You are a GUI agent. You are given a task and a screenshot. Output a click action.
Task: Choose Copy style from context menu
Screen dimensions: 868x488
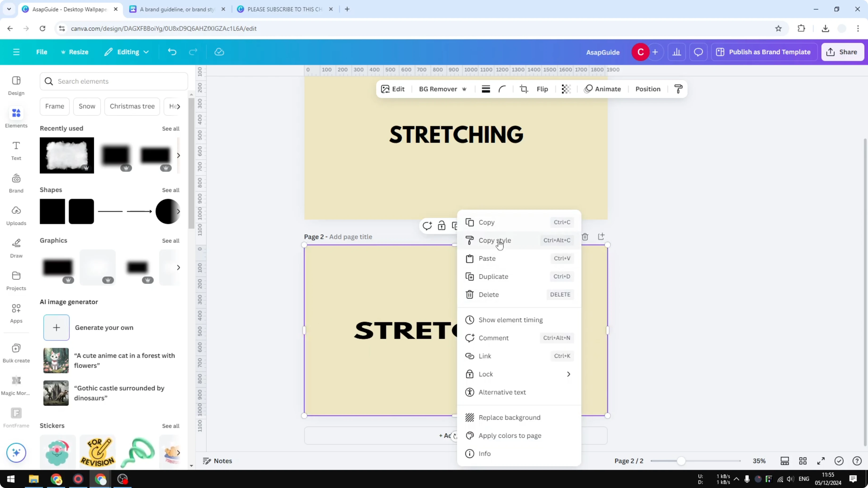(x=519, y=240)
